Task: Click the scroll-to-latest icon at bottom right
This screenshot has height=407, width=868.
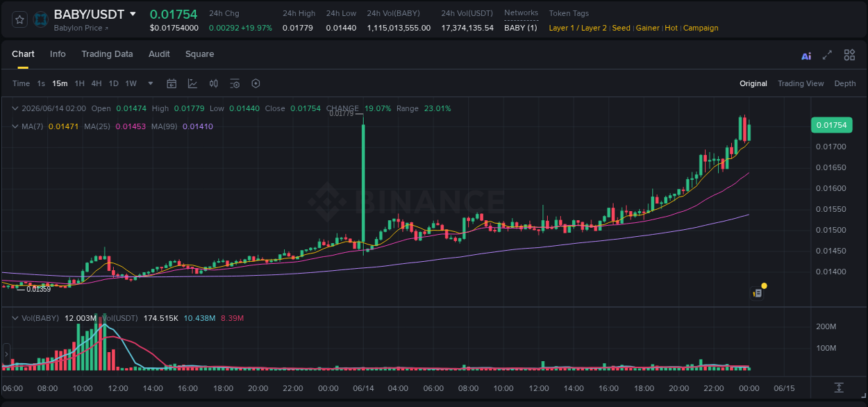Action: tap(839, 387)
